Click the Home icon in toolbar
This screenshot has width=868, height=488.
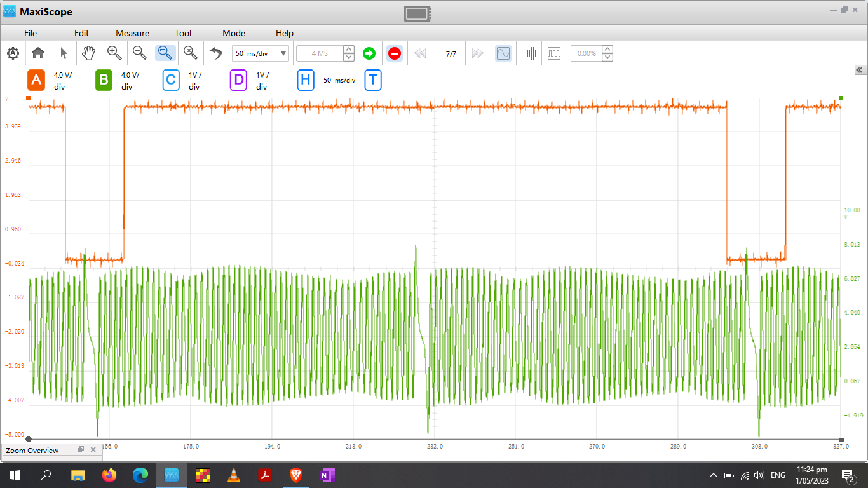(x=38, y=53)
